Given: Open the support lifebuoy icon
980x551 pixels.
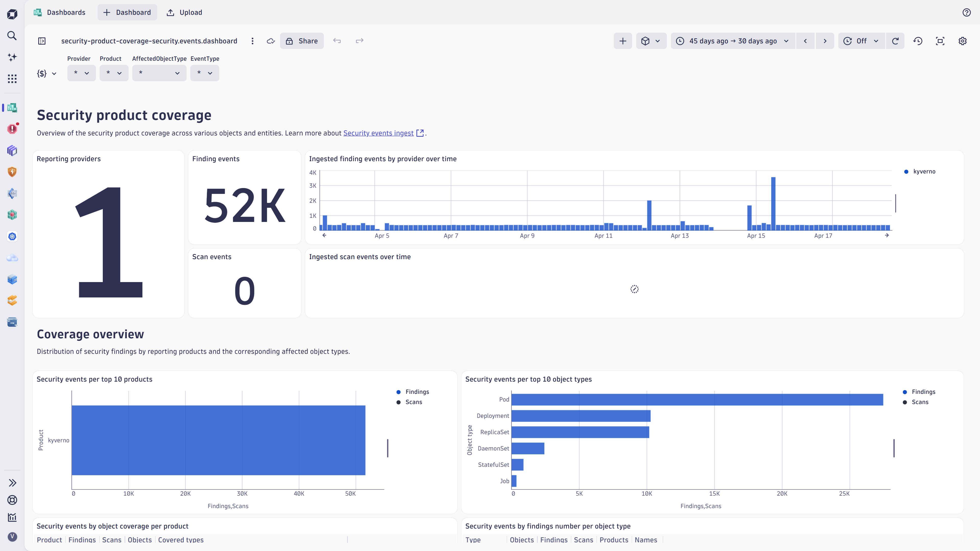Looking at the screenshot, I should point(12,500).
